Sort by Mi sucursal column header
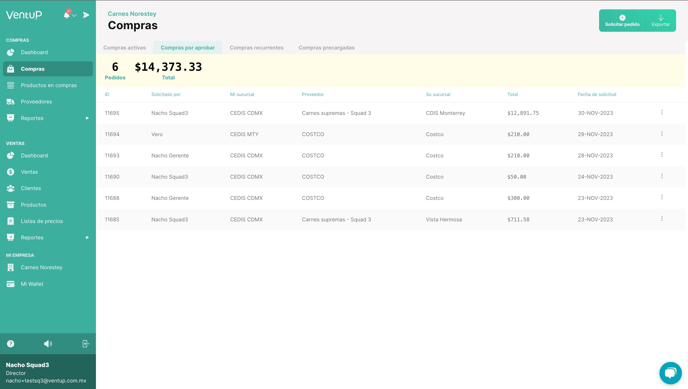688x389 pixels. tap(242, 94)
